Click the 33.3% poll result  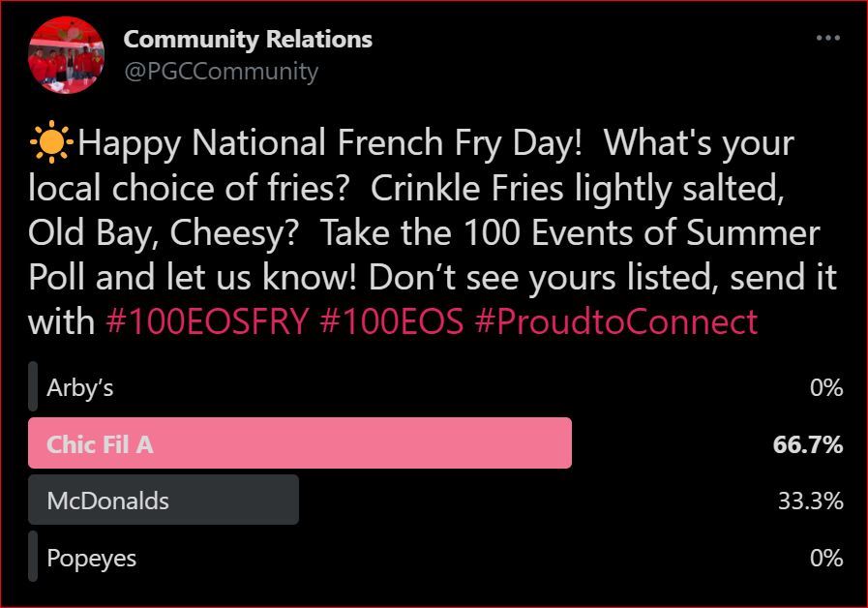tap(810, 501)
